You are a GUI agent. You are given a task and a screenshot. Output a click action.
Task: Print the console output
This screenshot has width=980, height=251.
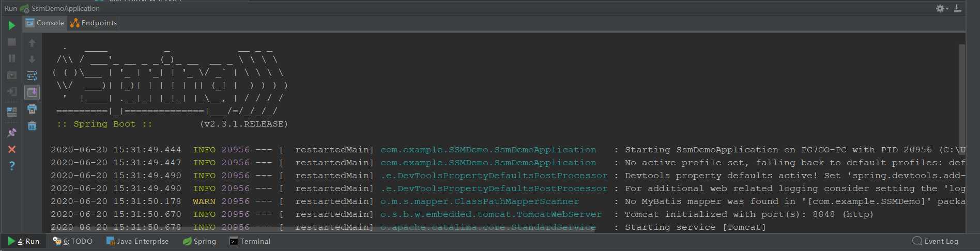click(32, 109)
